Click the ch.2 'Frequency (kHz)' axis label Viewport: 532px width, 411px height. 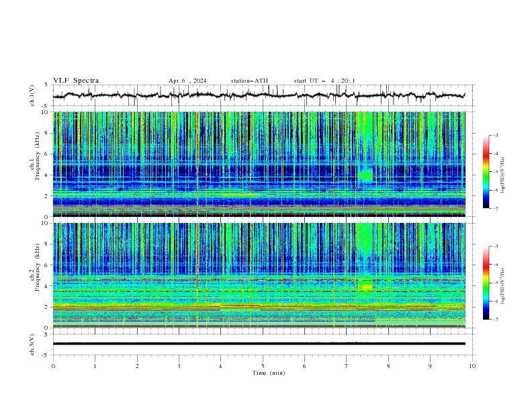coord(38,267)
